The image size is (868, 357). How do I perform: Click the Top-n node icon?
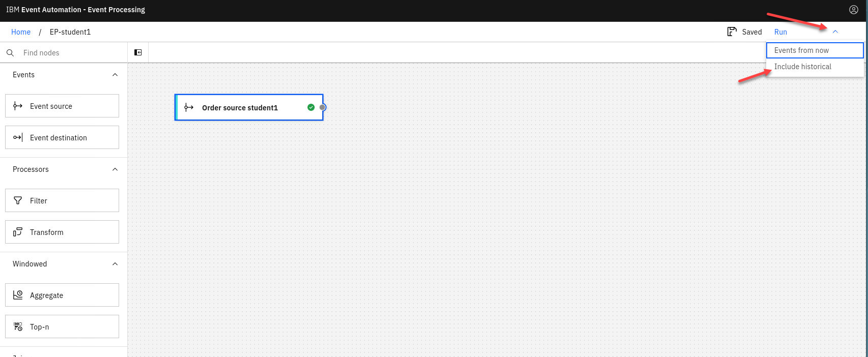(18, 326)
